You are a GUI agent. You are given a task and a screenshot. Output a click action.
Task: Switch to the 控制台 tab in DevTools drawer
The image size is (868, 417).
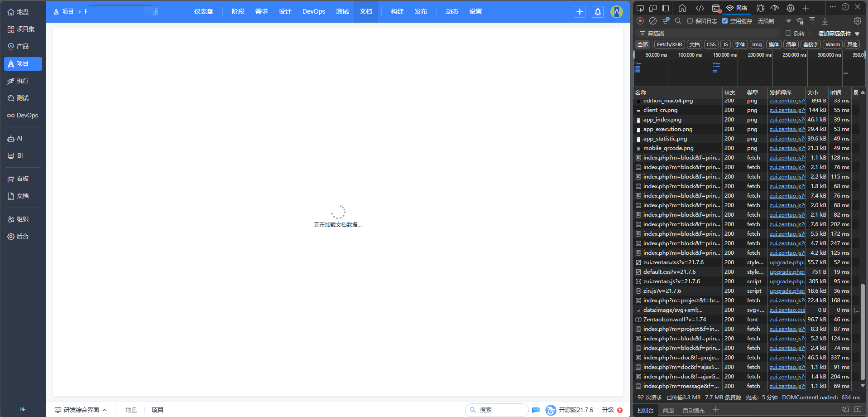(645, 410)
